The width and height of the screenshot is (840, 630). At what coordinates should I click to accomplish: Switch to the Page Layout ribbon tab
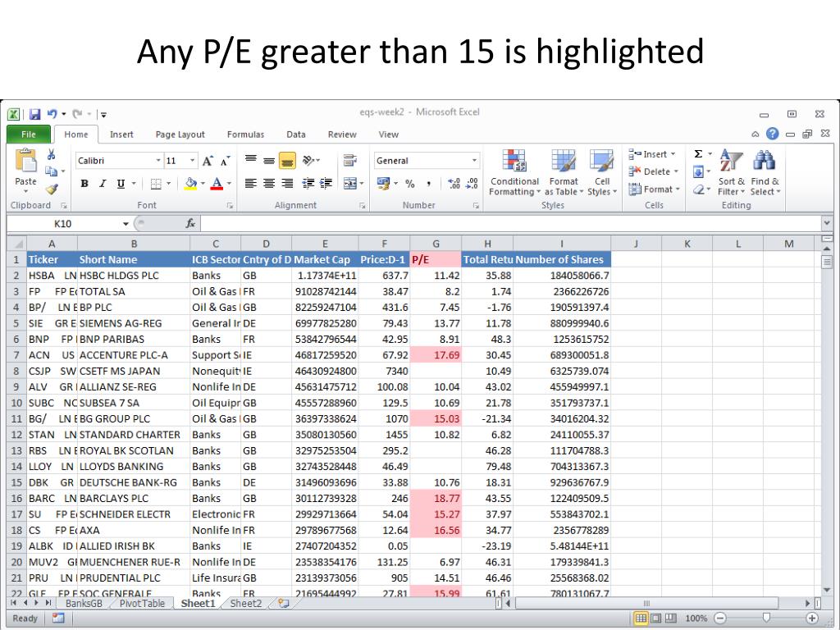[180, 135]
